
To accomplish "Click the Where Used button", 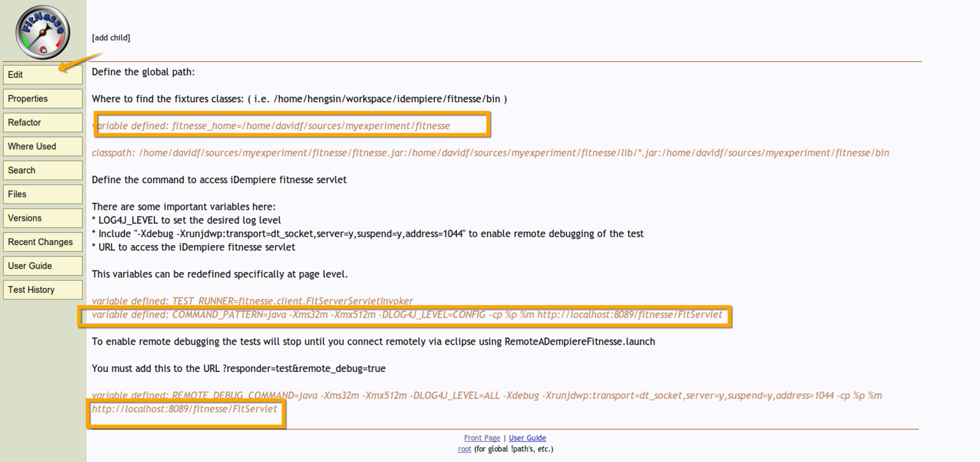I will [x=43, y=147].
